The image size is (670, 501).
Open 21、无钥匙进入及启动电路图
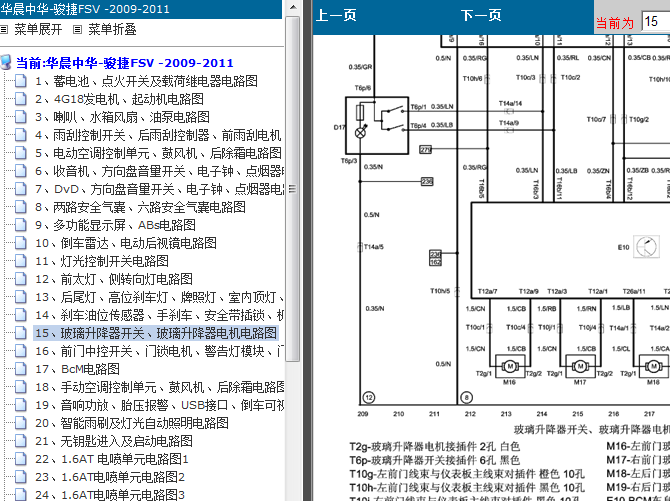[x=114, y=441]
